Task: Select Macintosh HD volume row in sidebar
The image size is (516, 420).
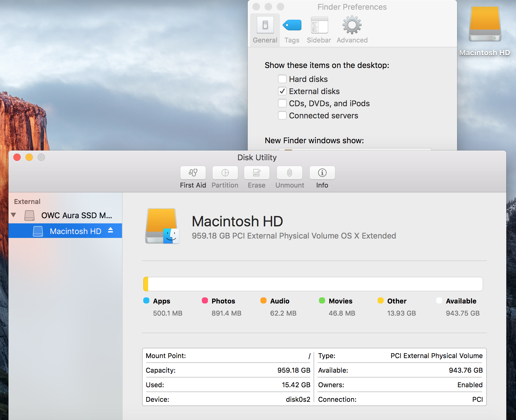Action: (65, 231)
